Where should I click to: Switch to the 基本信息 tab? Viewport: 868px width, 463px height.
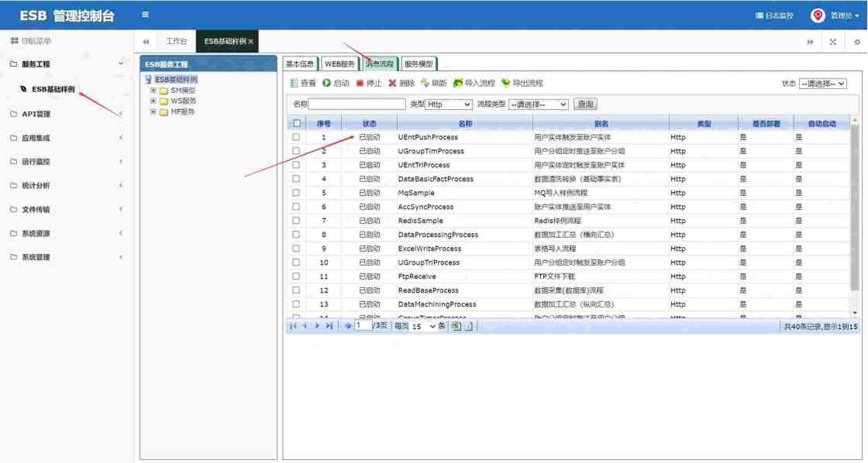(299, 64)
